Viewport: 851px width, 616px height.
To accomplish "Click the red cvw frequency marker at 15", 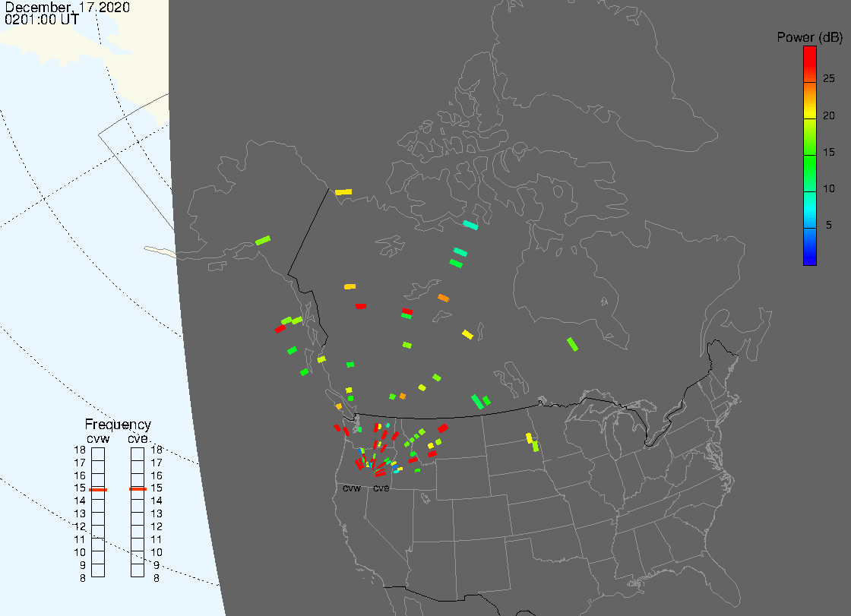I will tap(98, 490).
